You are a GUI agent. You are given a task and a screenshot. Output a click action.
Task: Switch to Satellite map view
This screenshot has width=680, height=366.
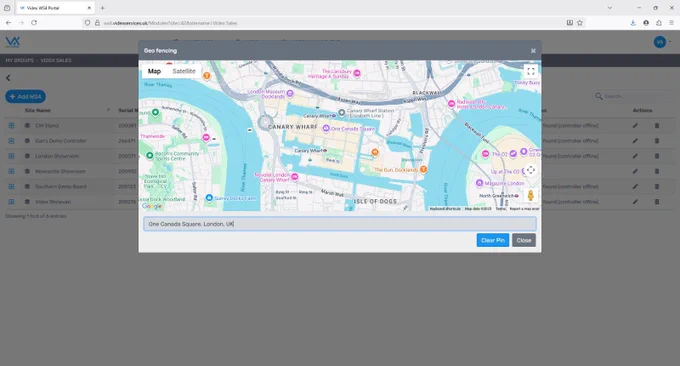pyautogui.click(x=184, y=71)
